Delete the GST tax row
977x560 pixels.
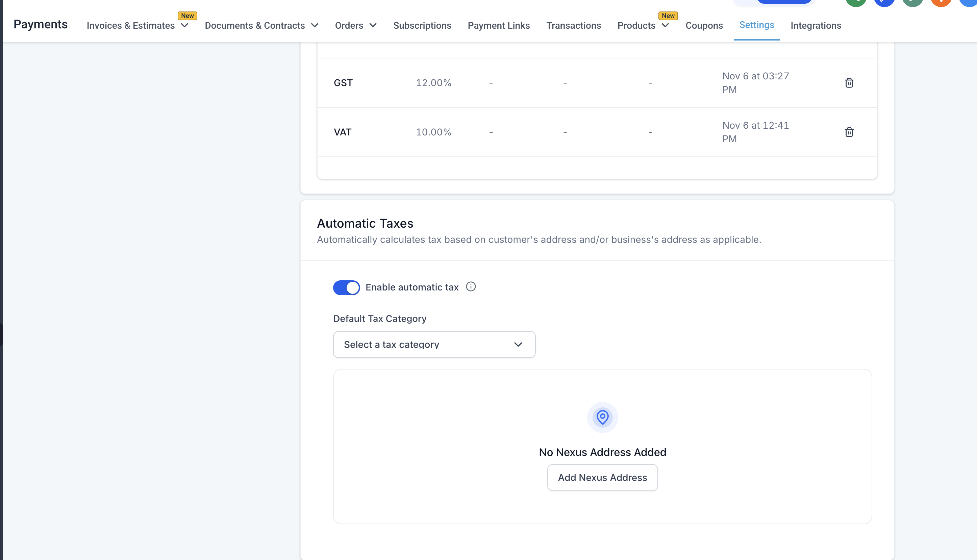(x=849, y=83)
